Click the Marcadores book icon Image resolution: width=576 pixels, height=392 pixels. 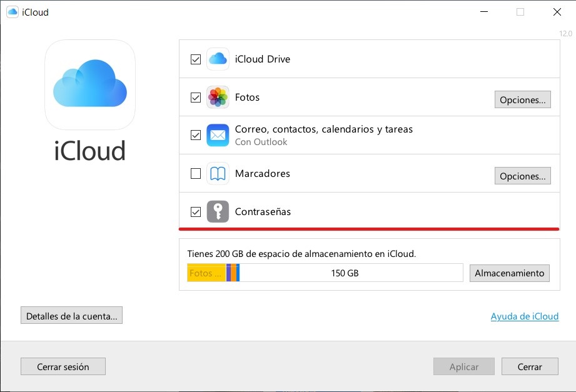point(218,173)
